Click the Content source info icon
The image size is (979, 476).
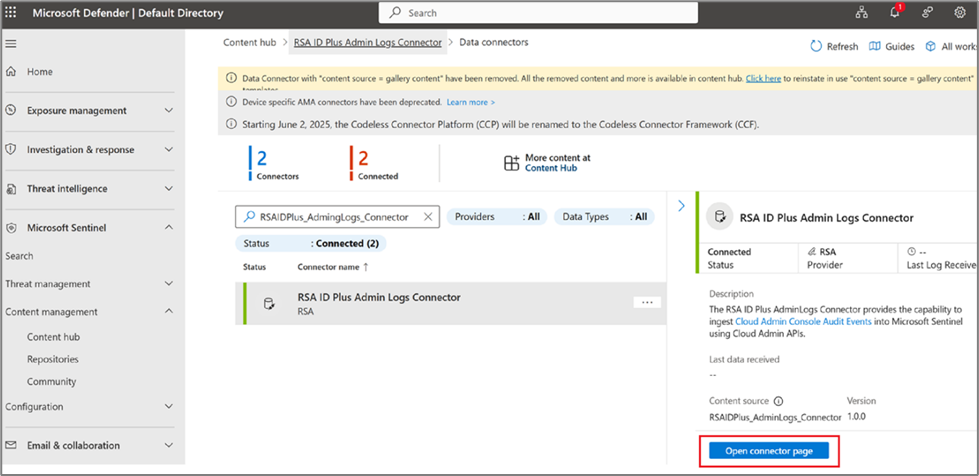[778, 401]
